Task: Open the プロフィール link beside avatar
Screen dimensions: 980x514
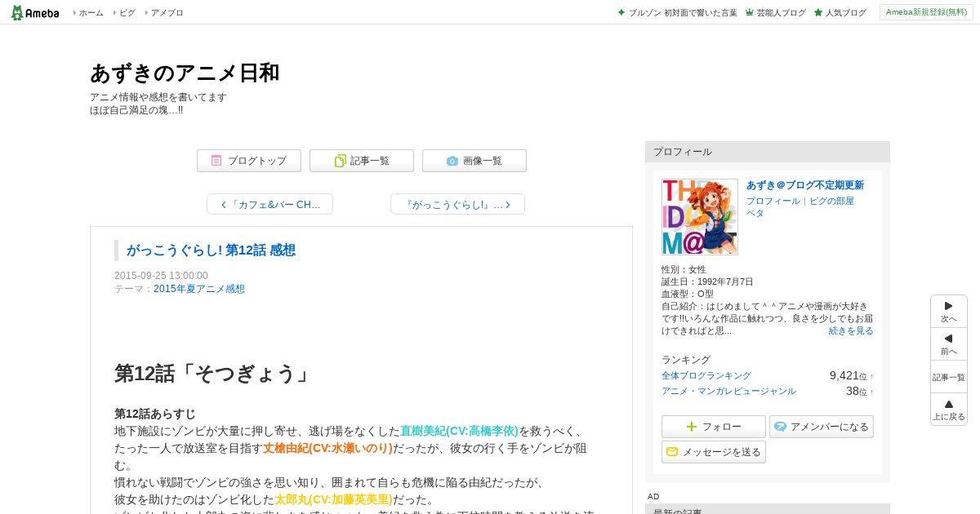Action: pos(773,201)
